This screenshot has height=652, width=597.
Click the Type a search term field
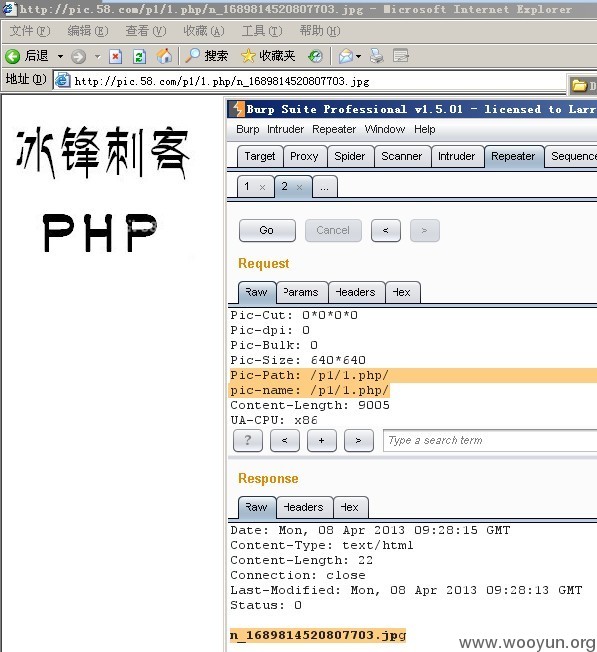coord(490,441)
